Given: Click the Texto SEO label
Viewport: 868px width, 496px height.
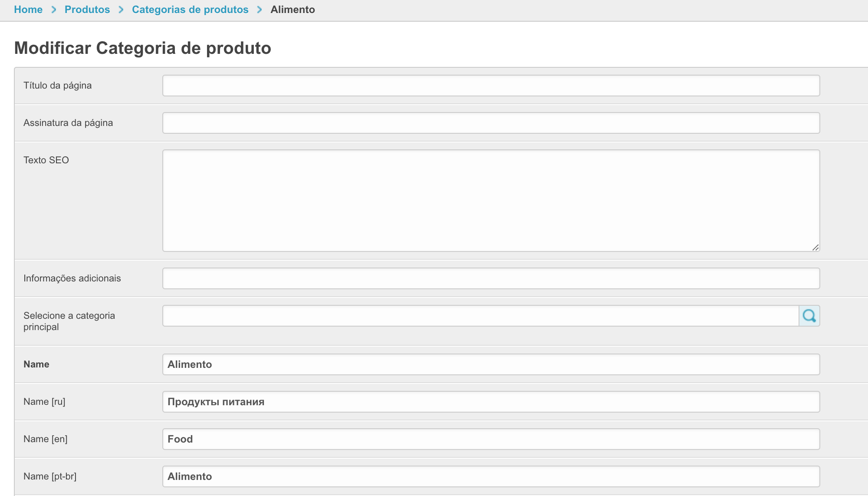Looking at the screenshot, I should 46,160.
